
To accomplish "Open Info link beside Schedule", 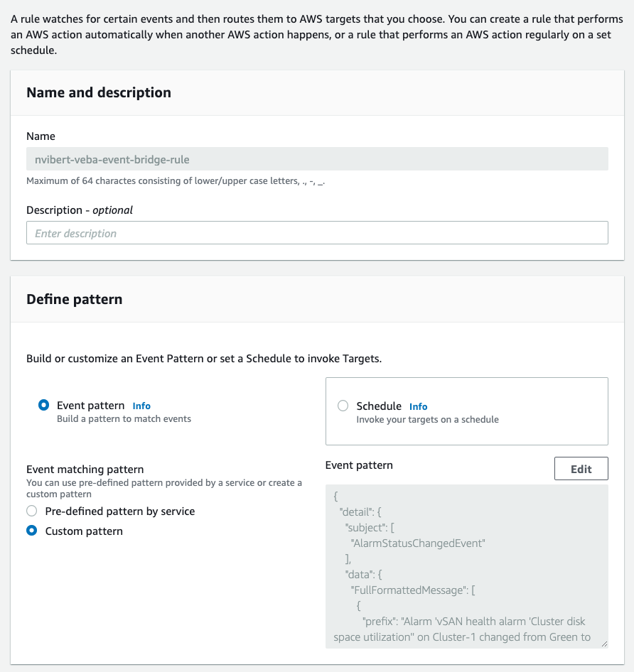I will [418, 406].
